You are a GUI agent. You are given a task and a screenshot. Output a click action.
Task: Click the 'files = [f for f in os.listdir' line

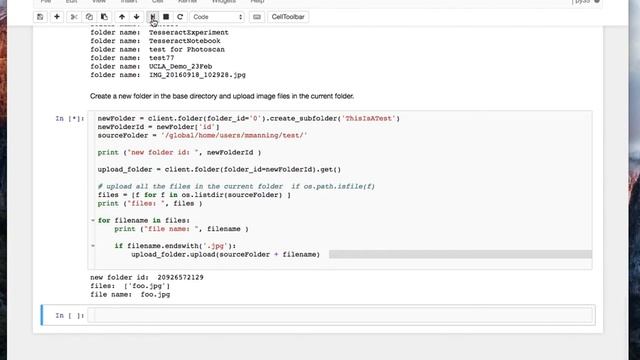(194, 195)
